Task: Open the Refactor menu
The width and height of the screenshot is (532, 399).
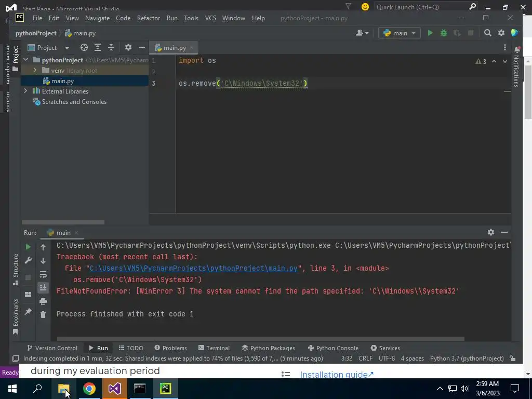Action: (148, 18)
